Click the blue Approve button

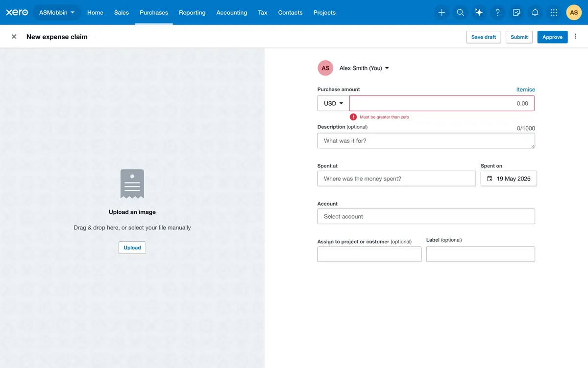[553, 37]
